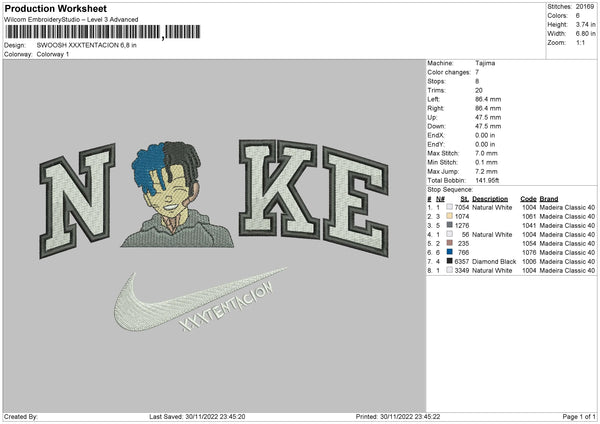
Task: Select the Total Bobbin value 141.95ft
Action: click(x=487, y=180)
